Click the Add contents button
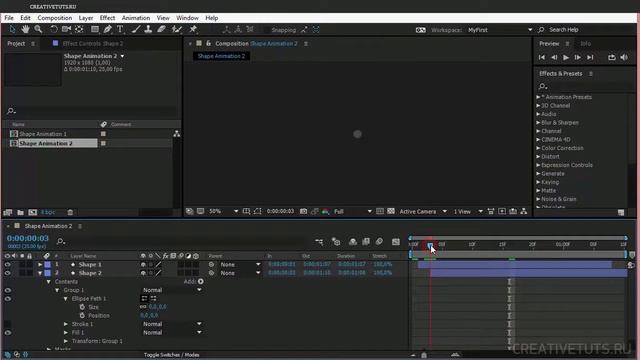 pyautogui.click(x=200, y=282)
